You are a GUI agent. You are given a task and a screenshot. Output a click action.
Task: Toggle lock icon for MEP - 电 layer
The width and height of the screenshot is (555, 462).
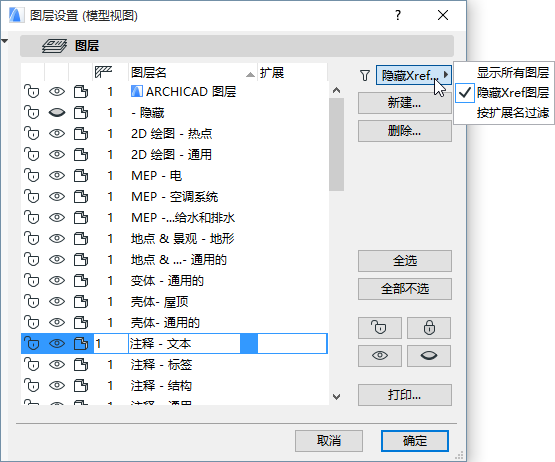coord(32,176)
